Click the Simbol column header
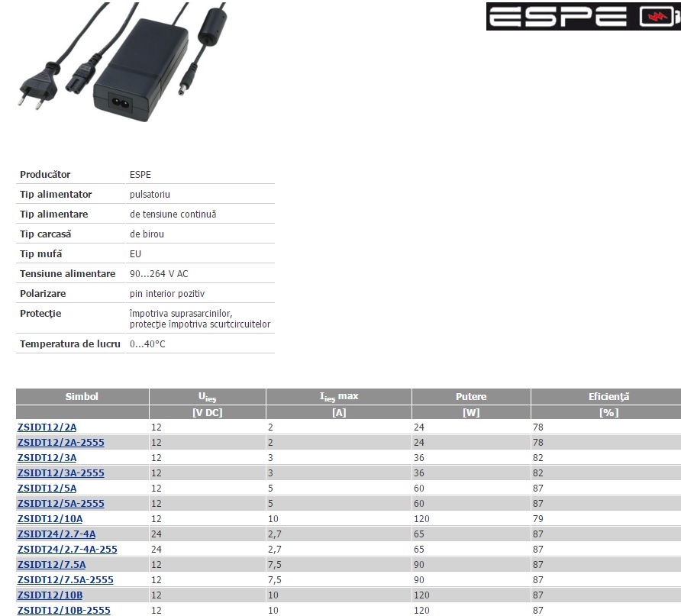Image resolution: width=681 pixels, height=616 pixels. coord(82,396)
